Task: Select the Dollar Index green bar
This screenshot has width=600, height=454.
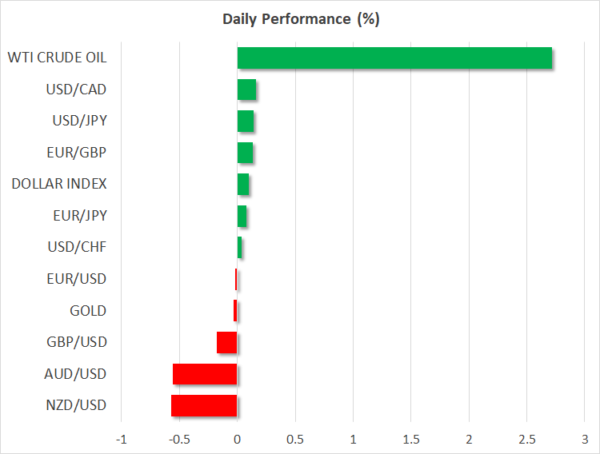Action: coord(243,185)
